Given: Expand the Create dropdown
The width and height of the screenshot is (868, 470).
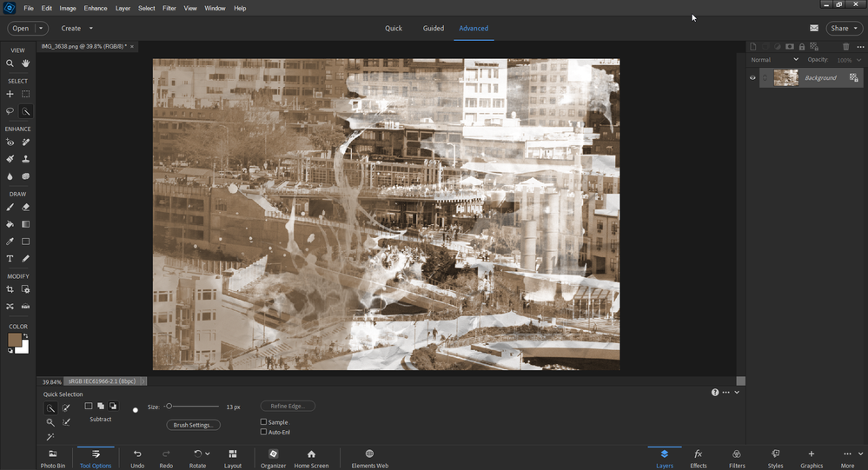Looking at the screenshot, I should pyautogui.click(x=77, y=28).
